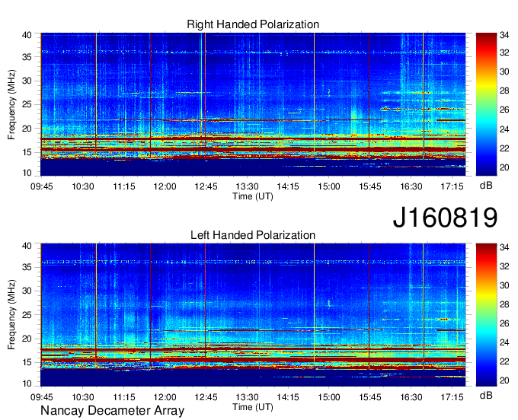
Task: Click the 30 frequency tick of the Left Handed plot
Action: [27, 291]
